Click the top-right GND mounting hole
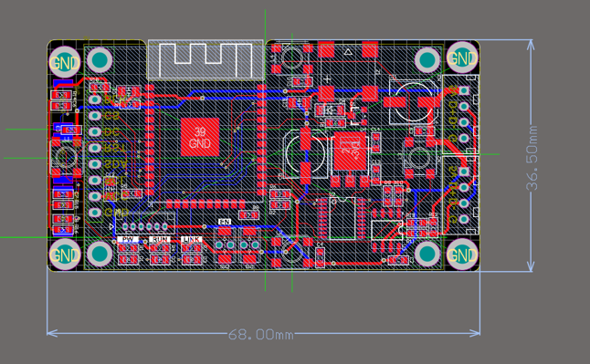This screenshot has width=590, height=364. (462, 57)
